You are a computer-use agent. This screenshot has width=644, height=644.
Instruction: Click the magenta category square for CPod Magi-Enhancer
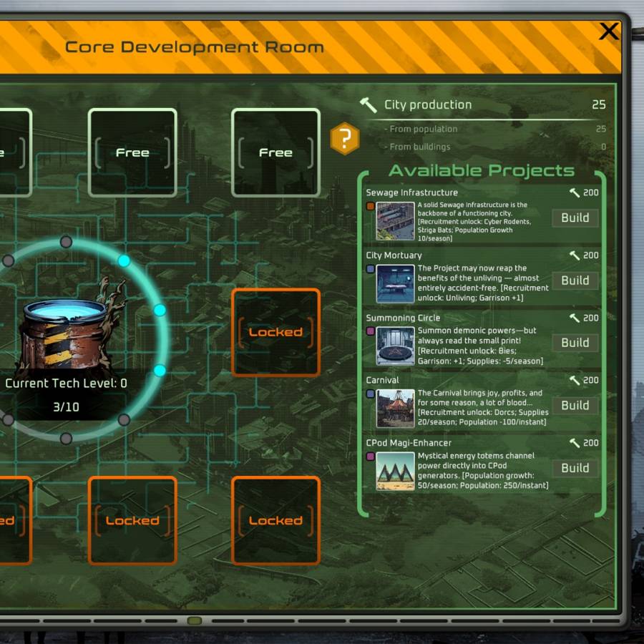[x=370, y=457]
